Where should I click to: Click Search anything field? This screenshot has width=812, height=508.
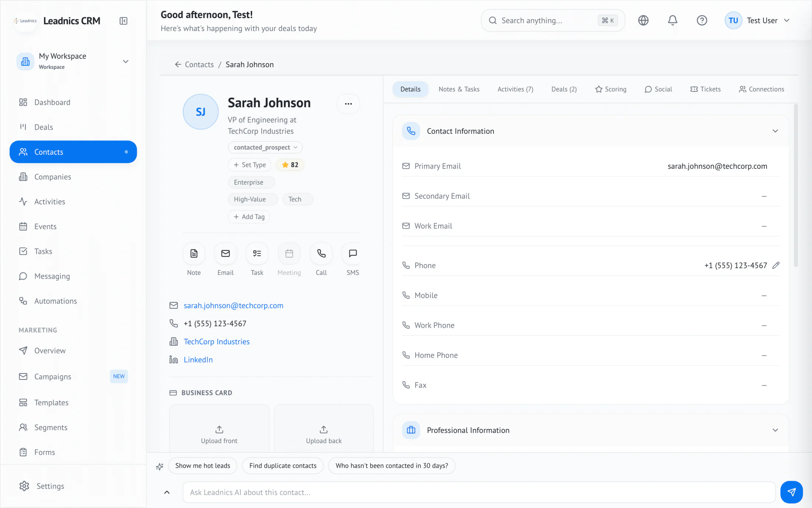pos(553,20)
